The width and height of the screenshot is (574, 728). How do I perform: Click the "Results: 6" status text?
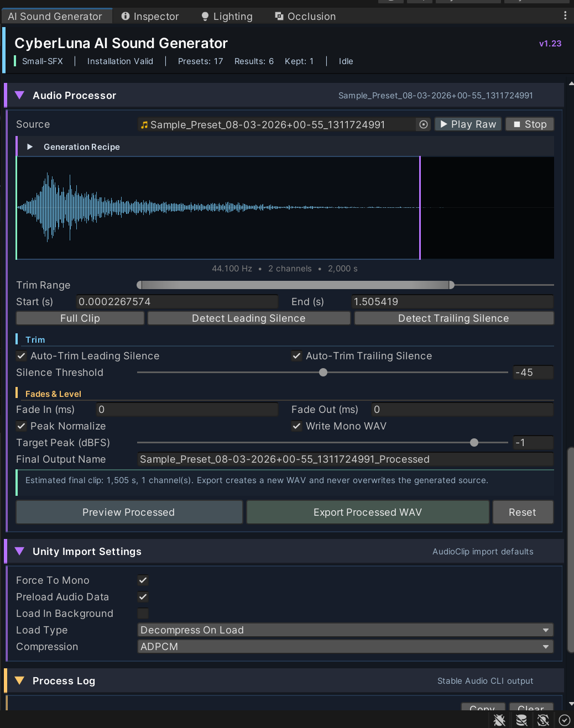[x=254, y=61]
